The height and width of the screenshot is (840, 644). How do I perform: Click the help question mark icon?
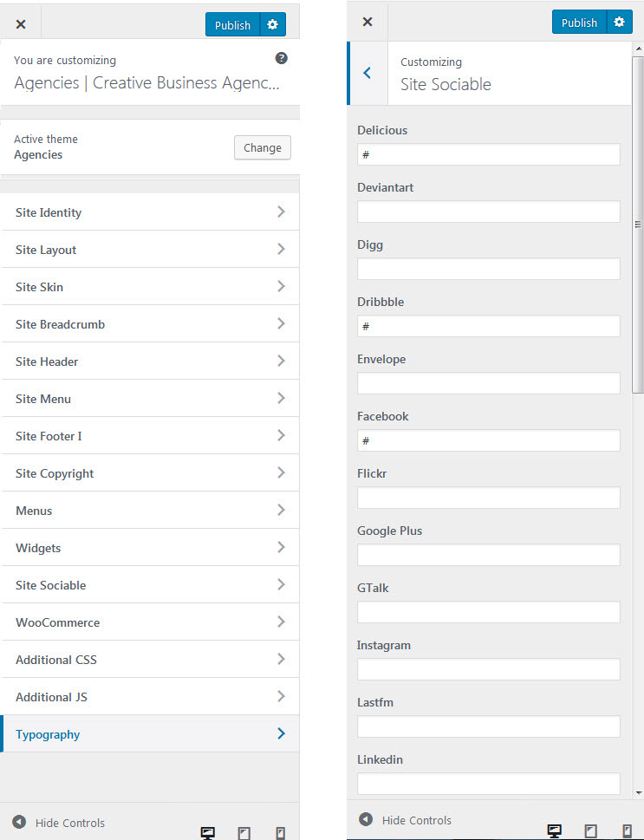[281, 59]
